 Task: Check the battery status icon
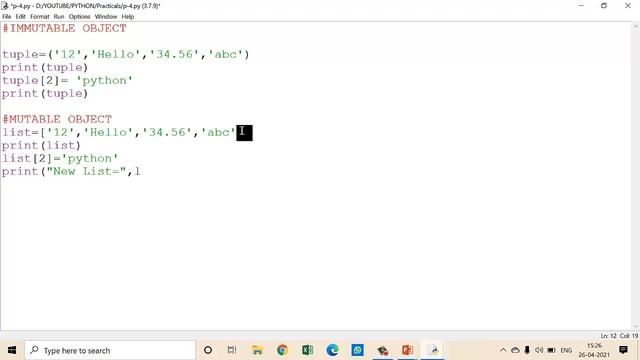551,350
